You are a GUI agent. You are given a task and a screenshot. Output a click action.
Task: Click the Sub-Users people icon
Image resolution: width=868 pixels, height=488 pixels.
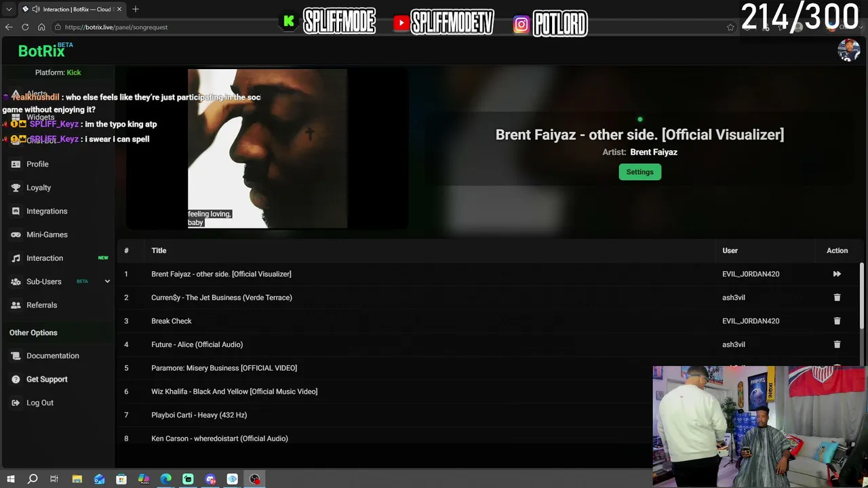[16, 281]
